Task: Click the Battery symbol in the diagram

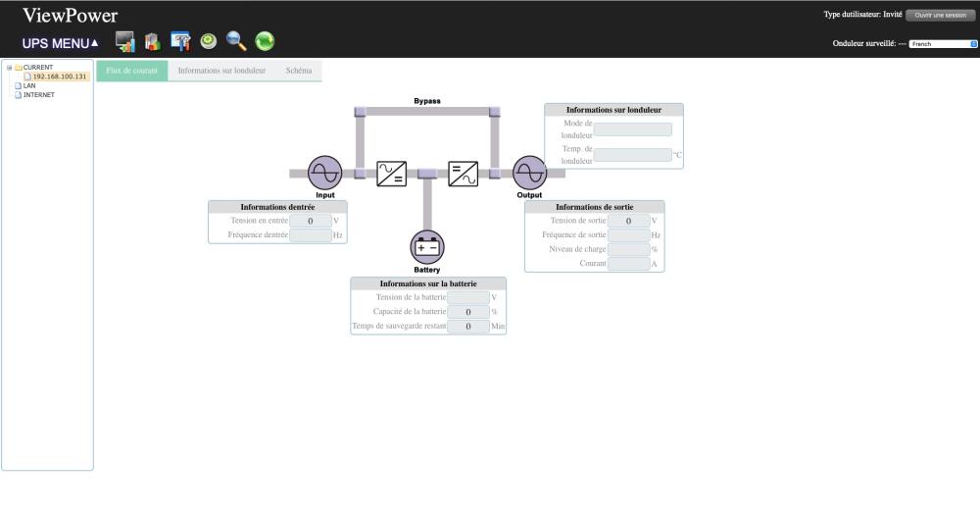Action: pyautogui.click(x=427, y=247)
